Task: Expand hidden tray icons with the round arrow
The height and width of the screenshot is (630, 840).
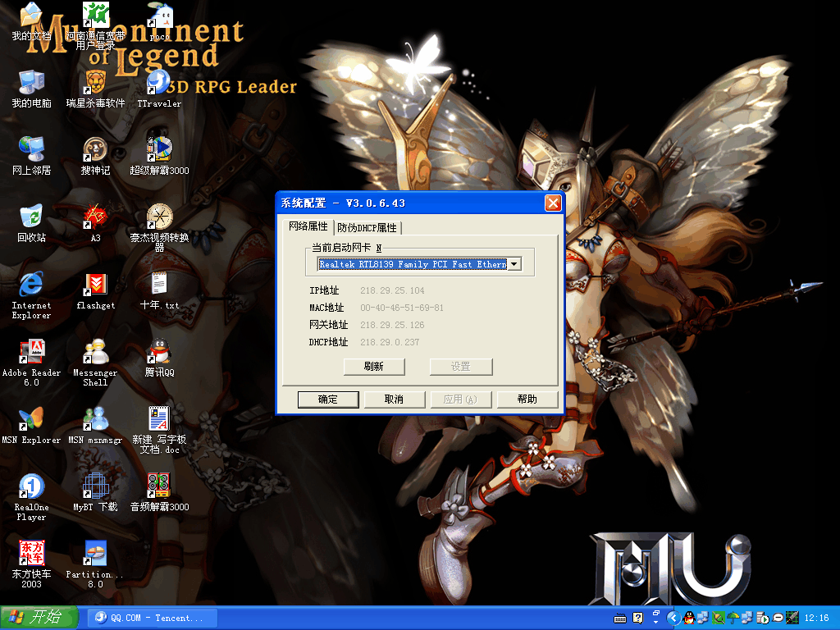Action: pos(673,619)
